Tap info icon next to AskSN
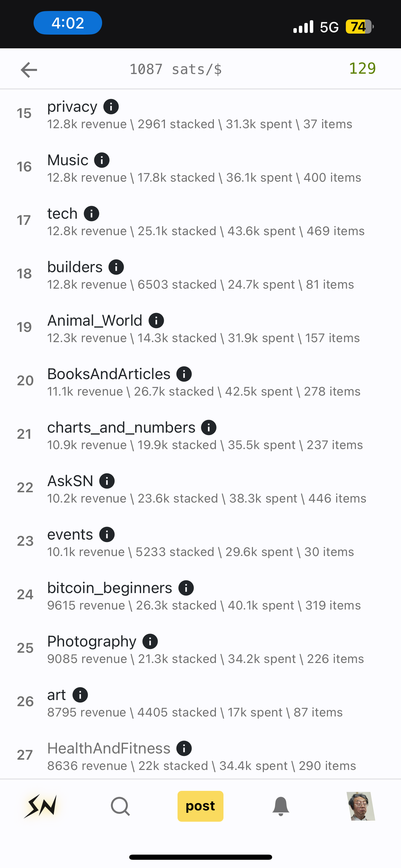The image size is (401, 868). pyautogui.click(x=107, y=481)
